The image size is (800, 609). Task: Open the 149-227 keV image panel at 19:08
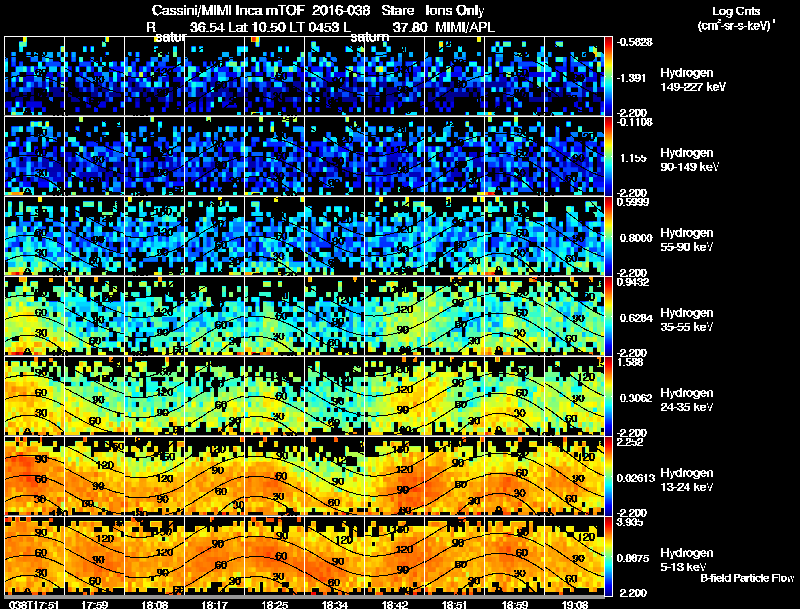click(574, 76)
